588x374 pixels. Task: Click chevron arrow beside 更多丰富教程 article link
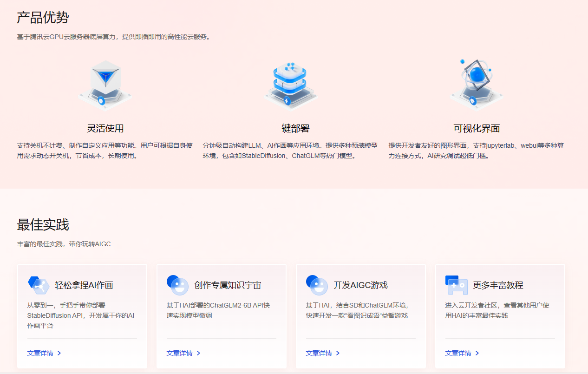477,353
